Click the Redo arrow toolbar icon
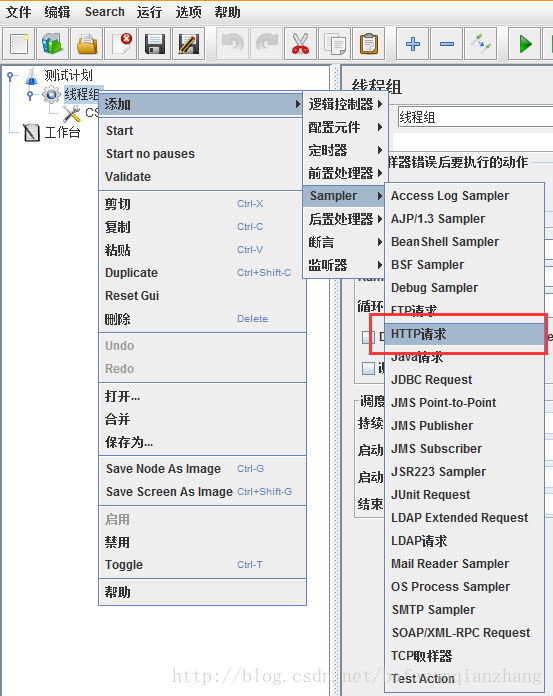 [x=266, y=44]
